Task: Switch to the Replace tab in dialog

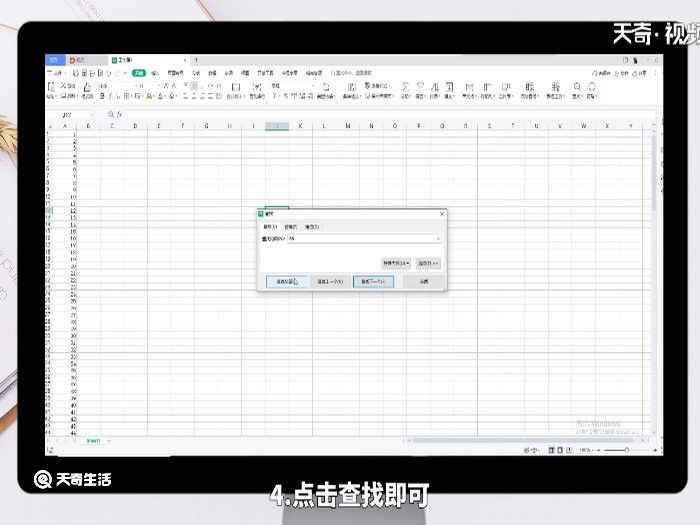Action: (291, 227)
